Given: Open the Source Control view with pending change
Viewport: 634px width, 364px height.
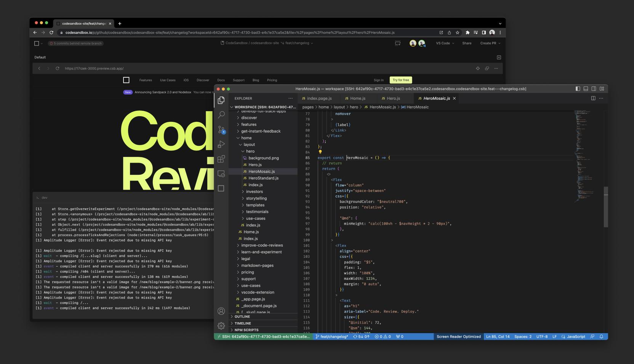Looking at the screenshot, I should pos(221,130).
